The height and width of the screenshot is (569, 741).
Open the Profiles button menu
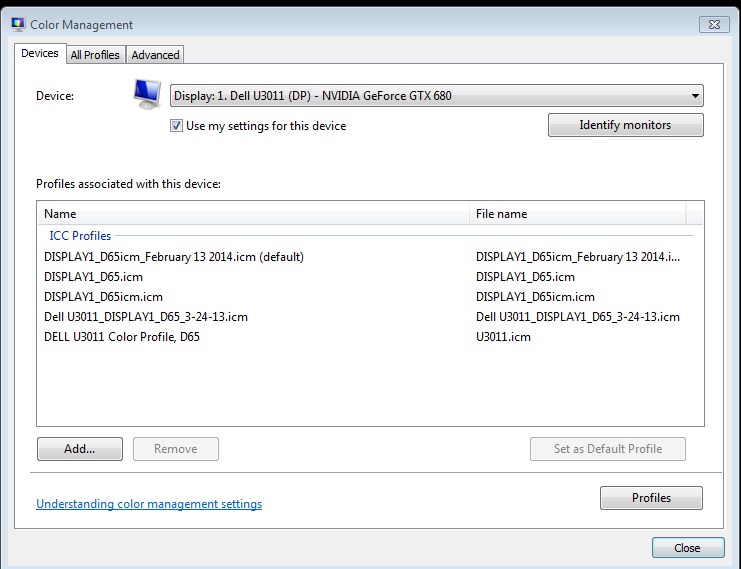pos(651,498)
